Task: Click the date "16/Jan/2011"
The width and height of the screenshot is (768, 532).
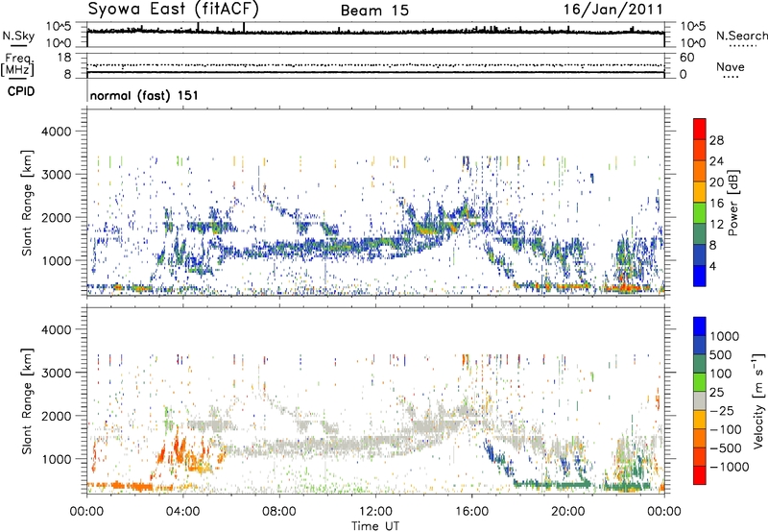Action: click(x=612, y=10)
